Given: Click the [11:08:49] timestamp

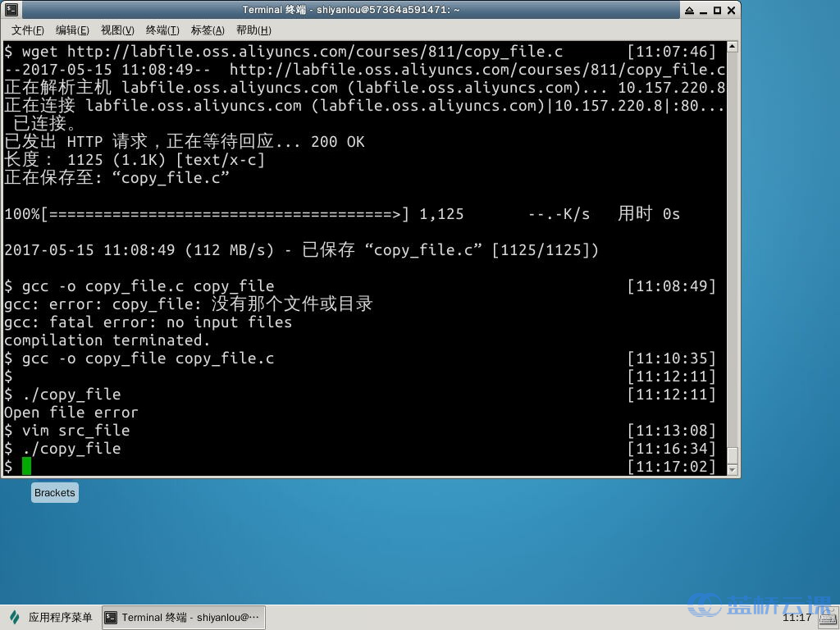Looking at the screenshot, I should tap(671, 286).
